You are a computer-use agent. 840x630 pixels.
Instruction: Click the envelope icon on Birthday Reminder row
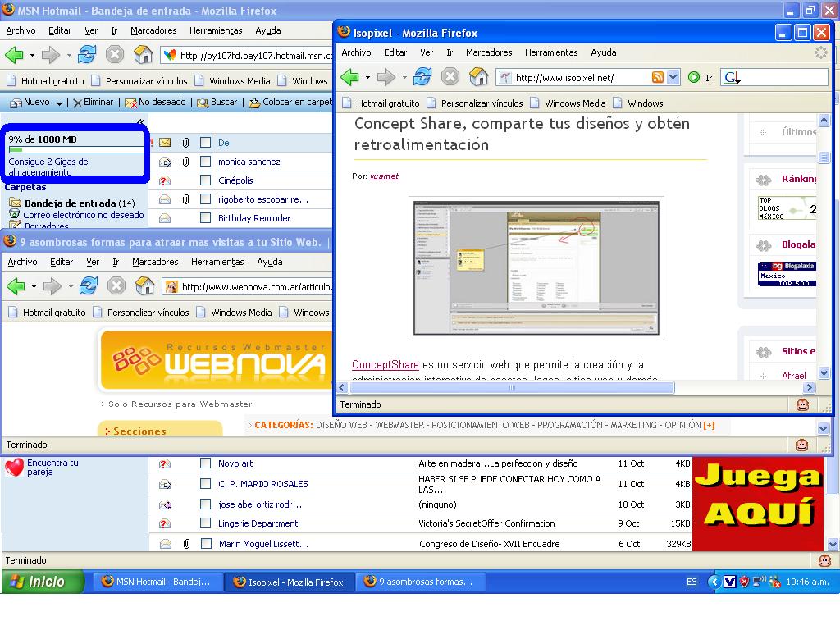[x=165, y=218]
